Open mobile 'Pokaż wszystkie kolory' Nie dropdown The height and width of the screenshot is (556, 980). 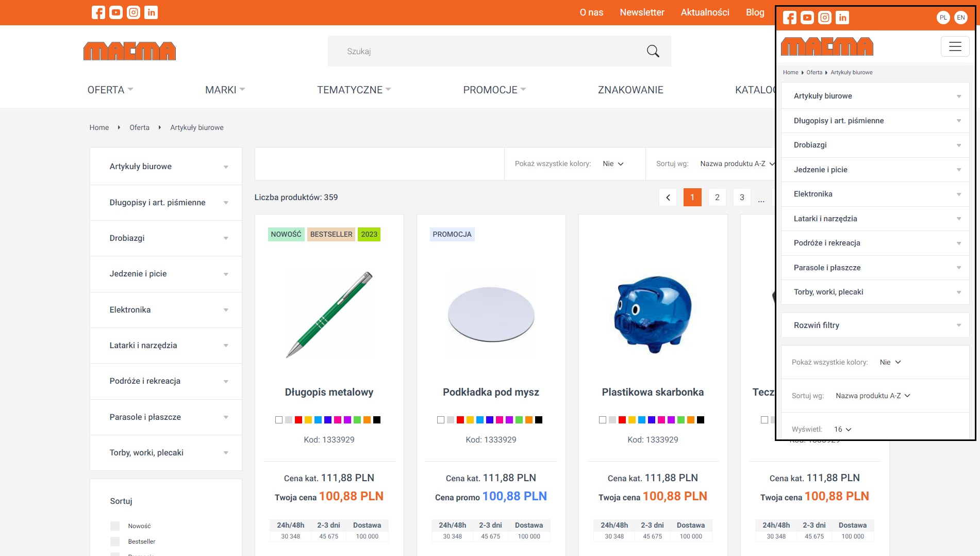click(x=890, y=362)
